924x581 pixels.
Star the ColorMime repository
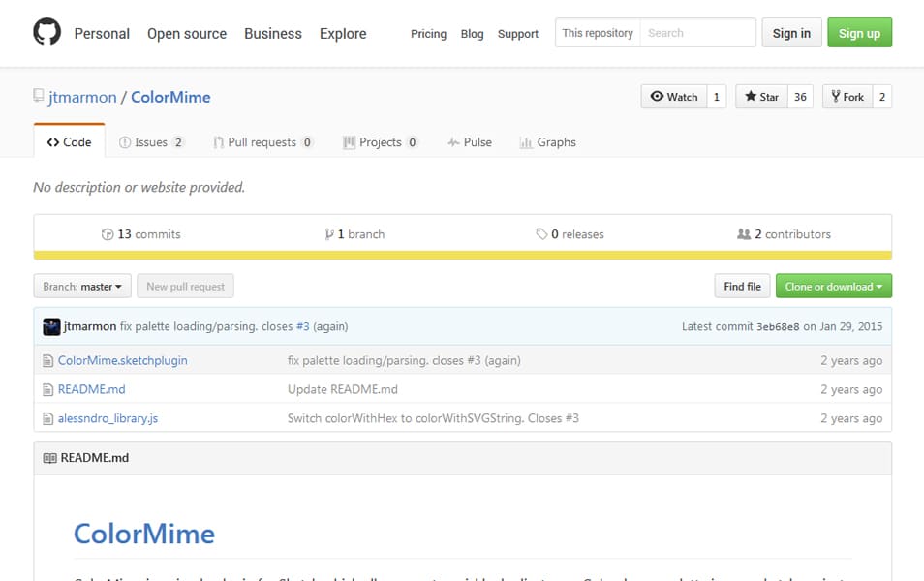pyautogui.click(x=760, y=97)
